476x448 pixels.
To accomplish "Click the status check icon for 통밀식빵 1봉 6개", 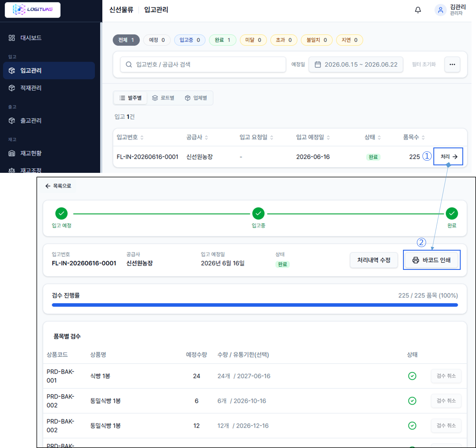I will [x=412, y=401].
